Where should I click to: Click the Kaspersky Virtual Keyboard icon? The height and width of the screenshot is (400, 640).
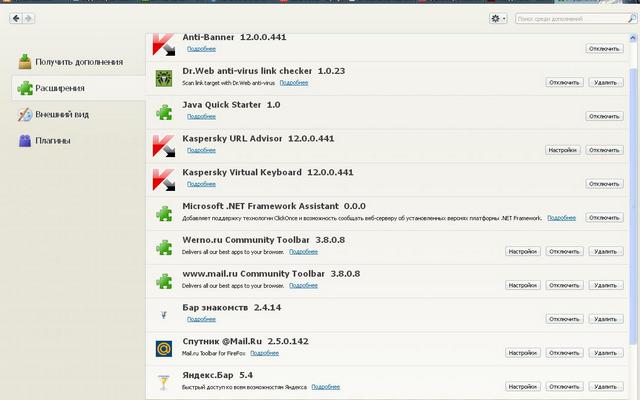164,179
